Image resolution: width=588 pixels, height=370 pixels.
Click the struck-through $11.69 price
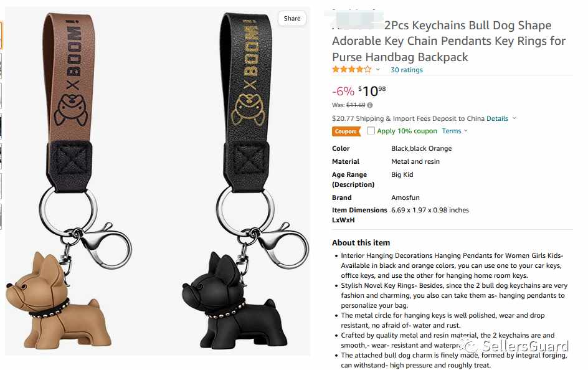pos(356,105)
